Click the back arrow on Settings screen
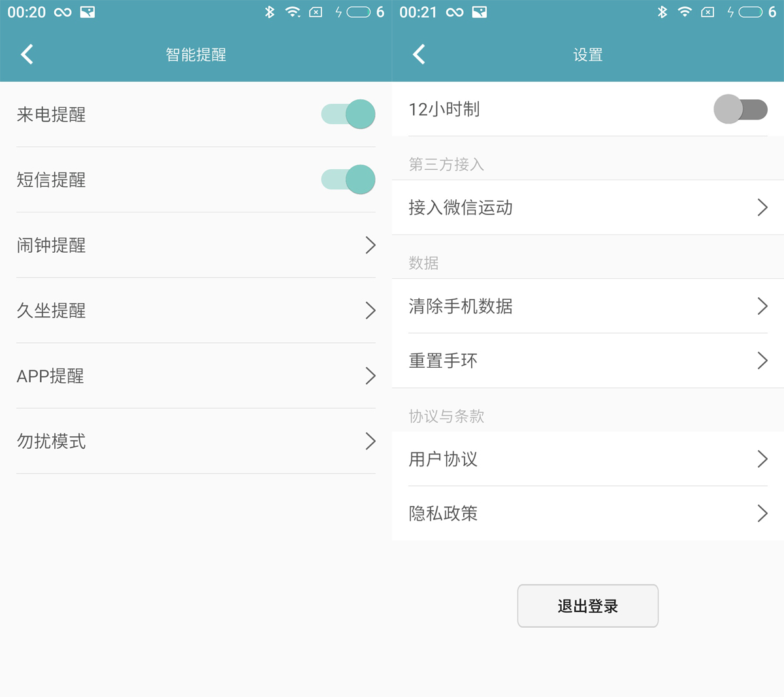 (x=419, y=55)
